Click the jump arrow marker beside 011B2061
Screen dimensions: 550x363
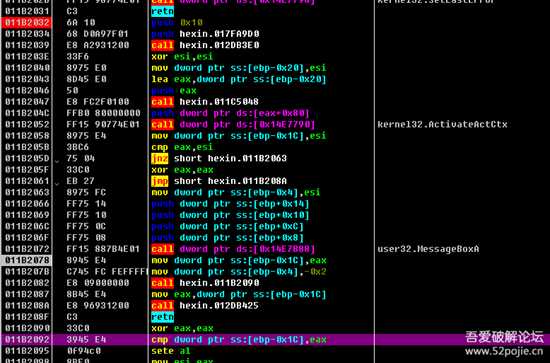(x=57, y=183)
